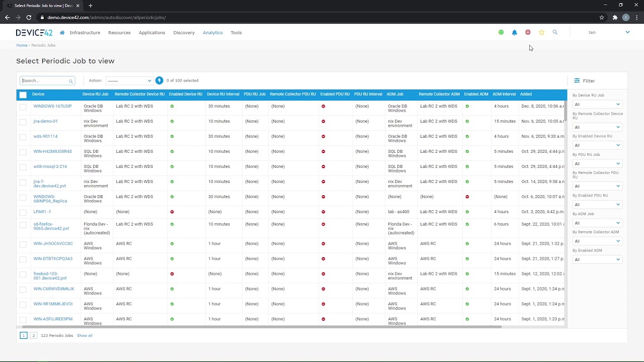This screenshot has height=362, width=644.
Task: Click the Show all link
Action: point(85,335)
